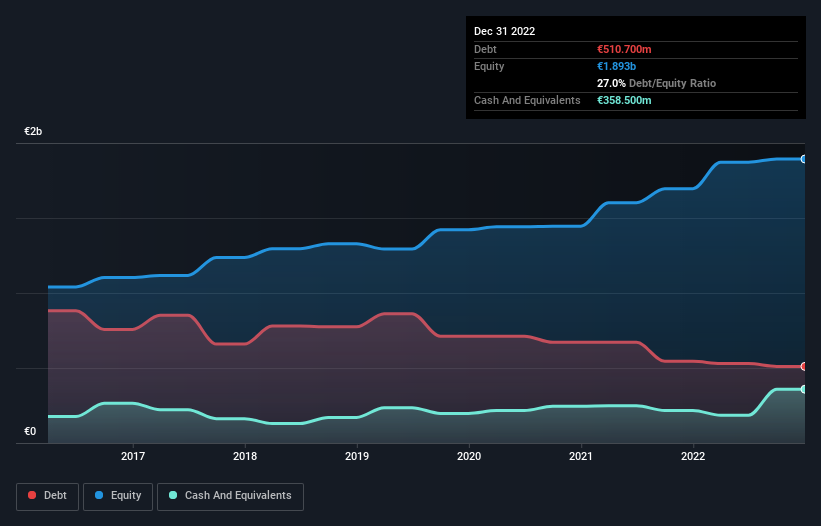Select the Cash endpoint marker on chart
Viewport: 821px width, 526px height.
coord(804,389)
